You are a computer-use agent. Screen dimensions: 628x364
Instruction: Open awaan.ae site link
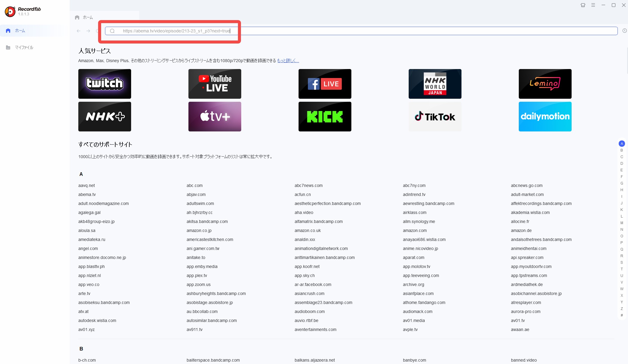(x=520, y=329)
